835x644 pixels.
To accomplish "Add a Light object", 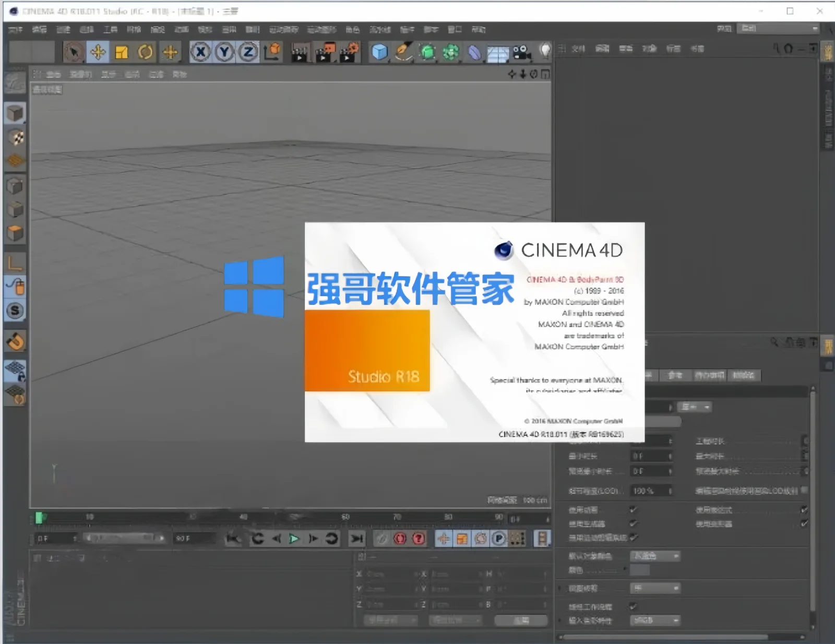I will (x=544, y=51).
